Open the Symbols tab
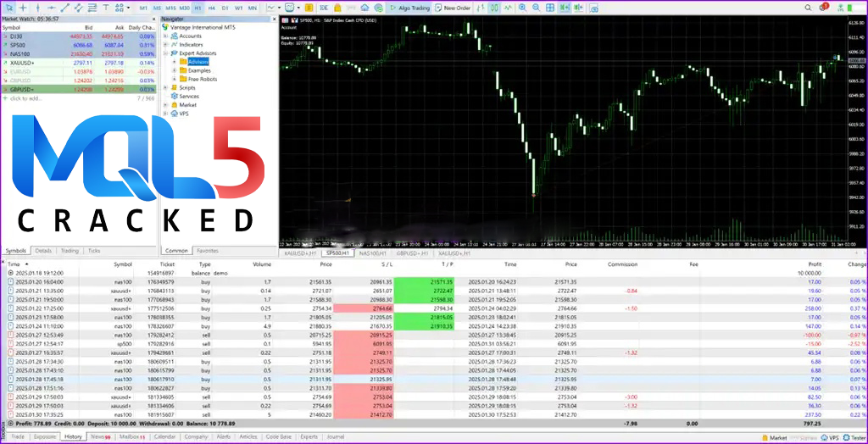This screenshot has height=444, width=868. (15, 251)
